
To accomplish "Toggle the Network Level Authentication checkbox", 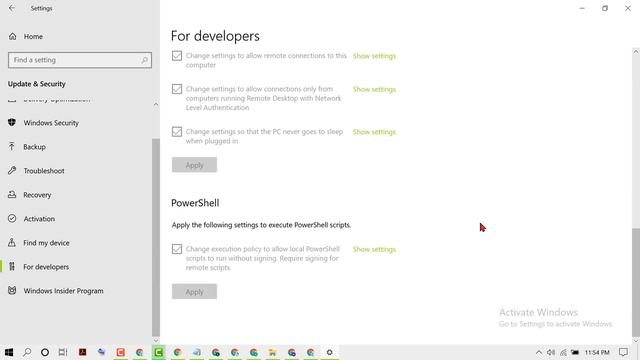I will [177, 89].
